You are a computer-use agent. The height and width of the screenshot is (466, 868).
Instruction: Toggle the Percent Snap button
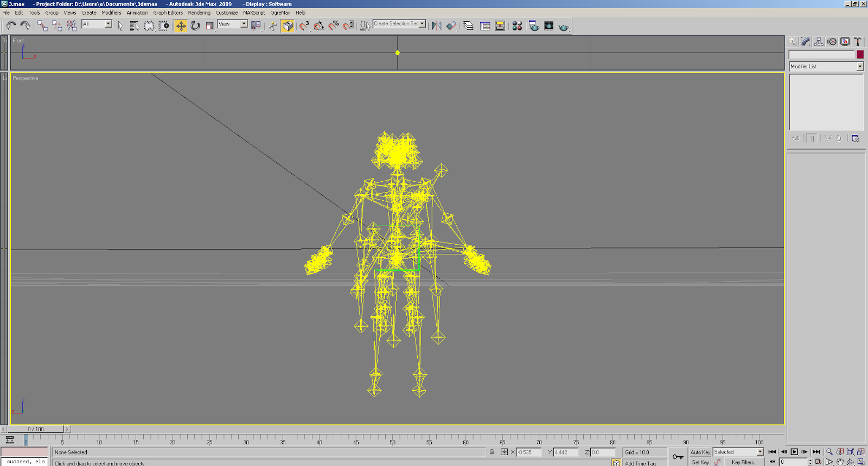pos(334,25)
